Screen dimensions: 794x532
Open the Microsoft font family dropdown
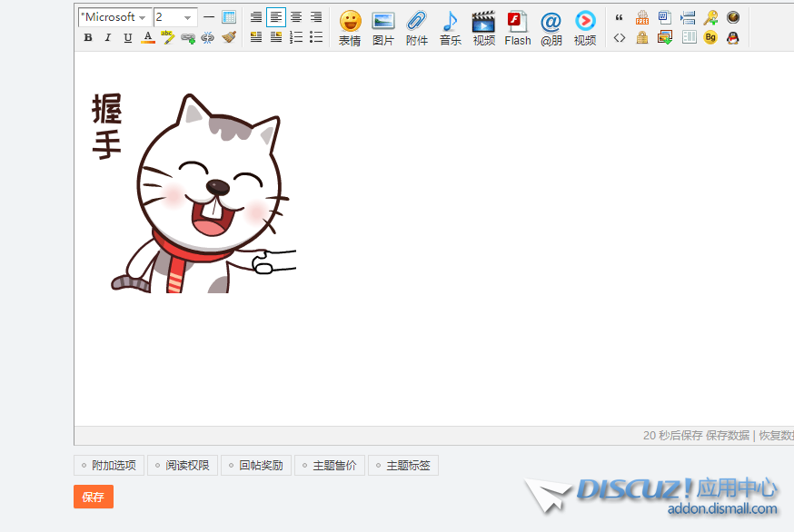[115, 17]
